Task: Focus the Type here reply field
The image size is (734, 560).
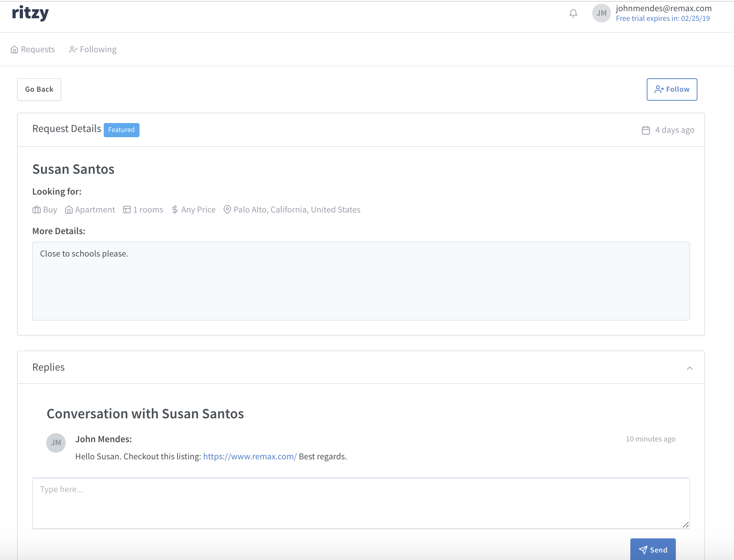Action: (361, 503)
